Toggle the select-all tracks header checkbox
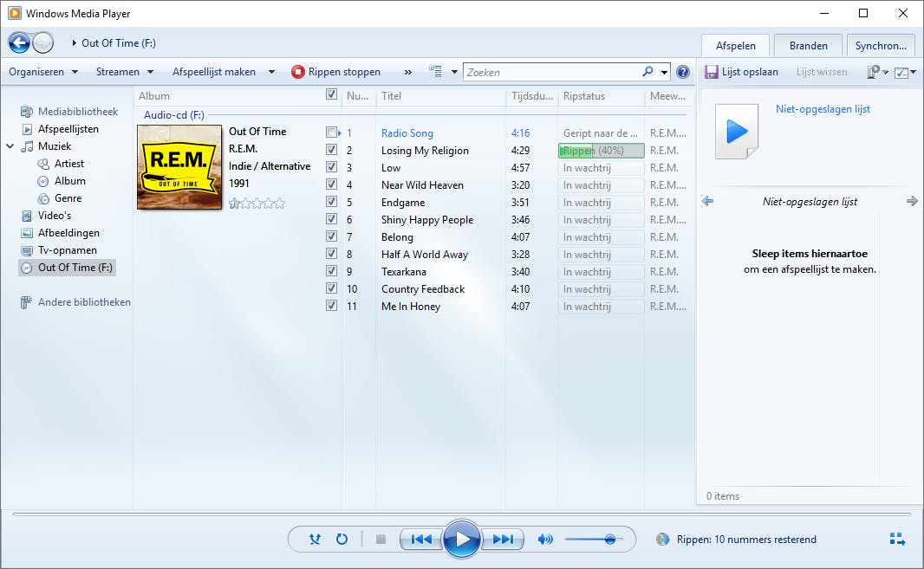This screenshot has width=924, height=569. click(331, 94)
